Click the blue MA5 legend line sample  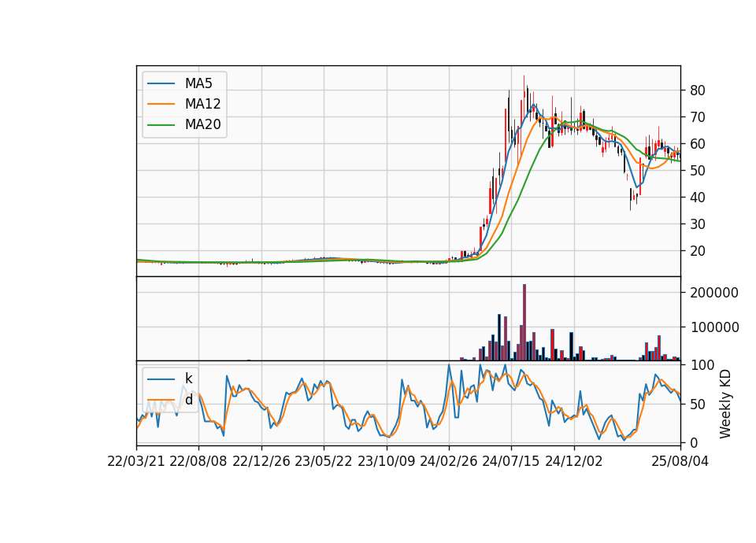point(161,83)
